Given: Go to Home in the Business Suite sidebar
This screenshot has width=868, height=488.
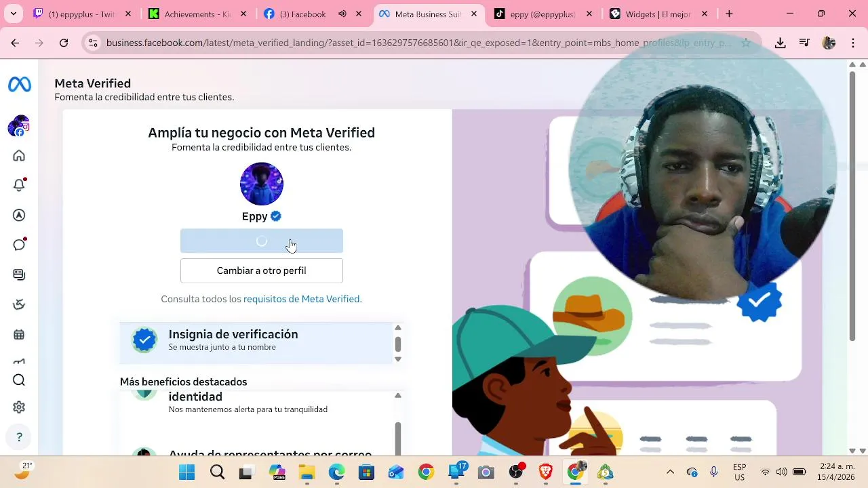Looking at the screenshot, I should tap(19, 155).
